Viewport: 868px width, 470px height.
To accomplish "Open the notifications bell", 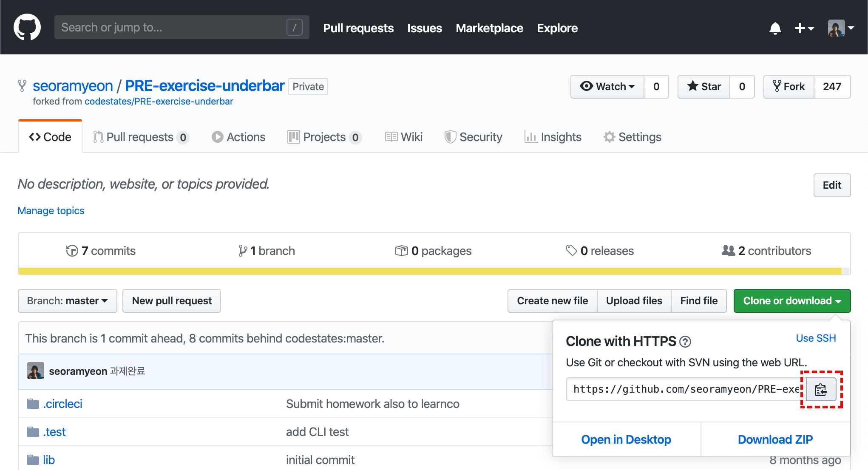I will pos(775,28).
